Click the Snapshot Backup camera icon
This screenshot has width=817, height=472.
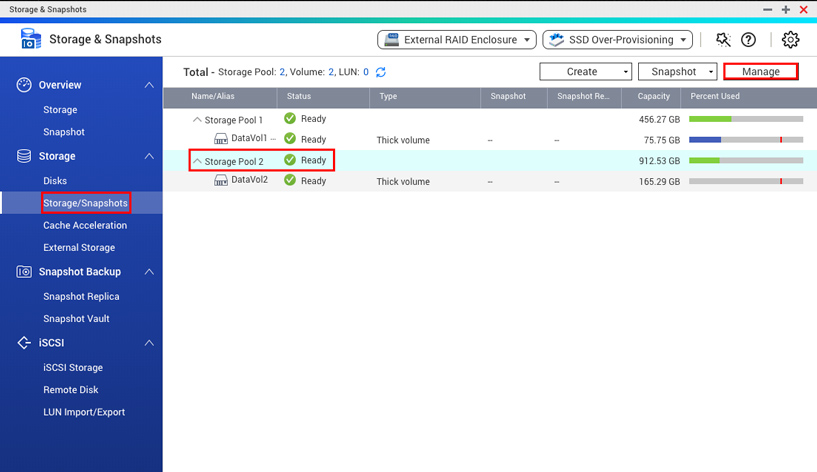[24, 271]
